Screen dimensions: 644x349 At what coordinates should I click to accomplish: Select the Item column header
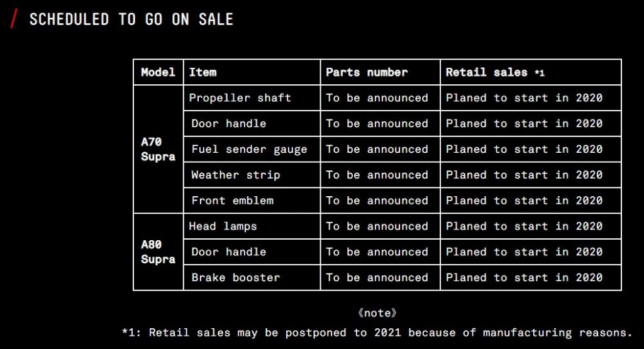tap(203, 72)
